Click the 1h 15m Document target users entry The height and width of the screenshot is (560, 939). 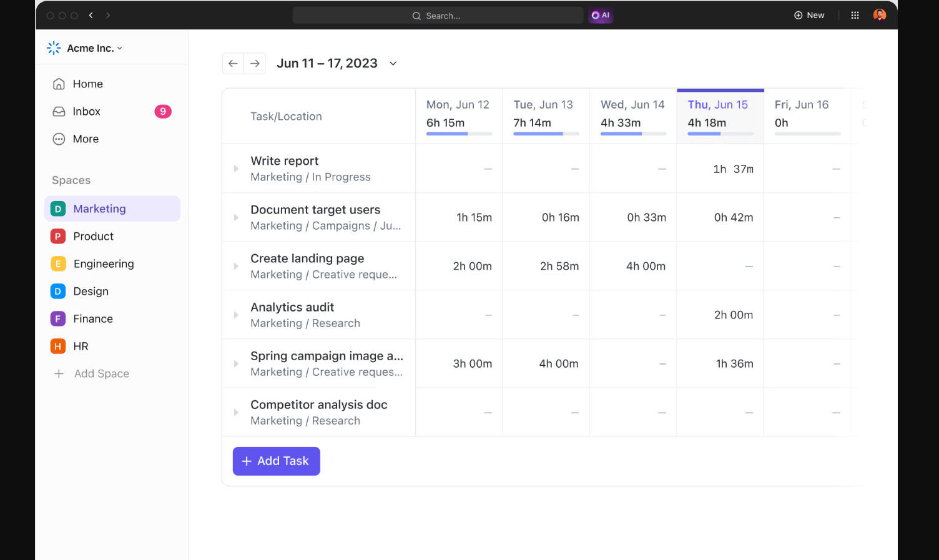474,217
